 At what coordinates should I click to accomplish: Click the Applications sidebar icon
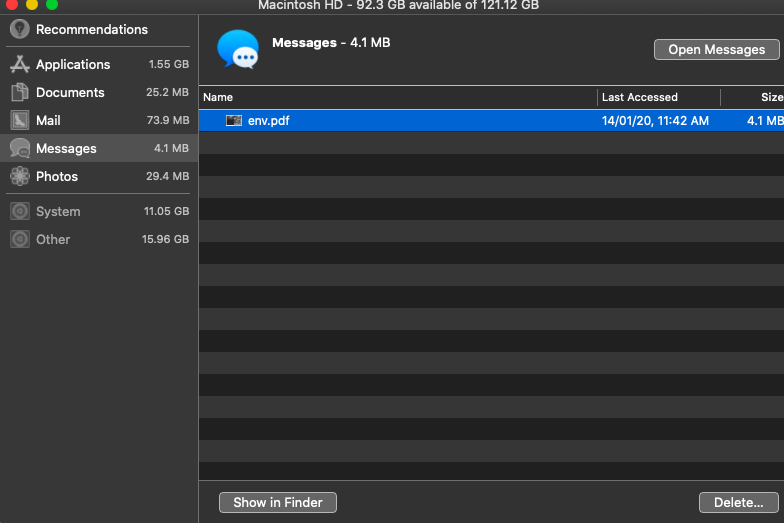pyautogui.click(x=20, y=64)
